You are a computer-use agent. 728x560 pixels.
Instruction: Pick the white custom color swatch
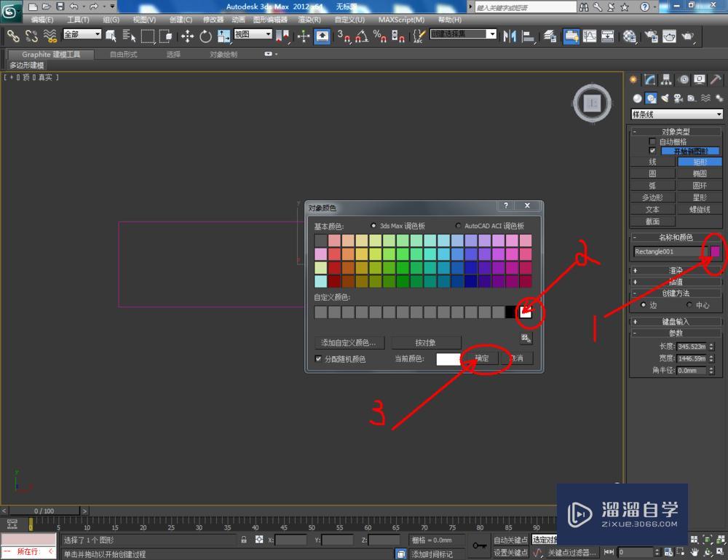(525, 312)
